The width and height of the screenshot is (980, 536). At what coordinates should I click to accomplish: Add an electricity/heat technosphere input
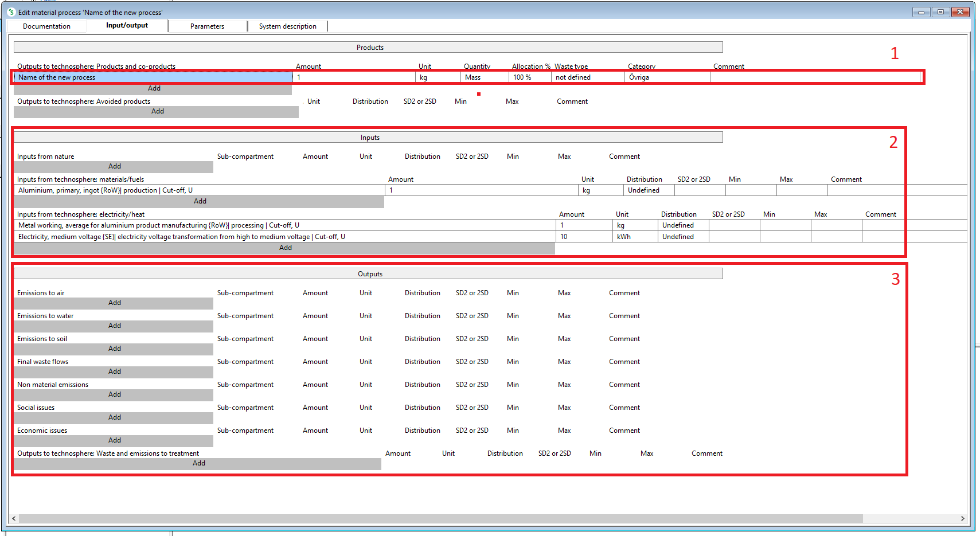tap(285, 248)
